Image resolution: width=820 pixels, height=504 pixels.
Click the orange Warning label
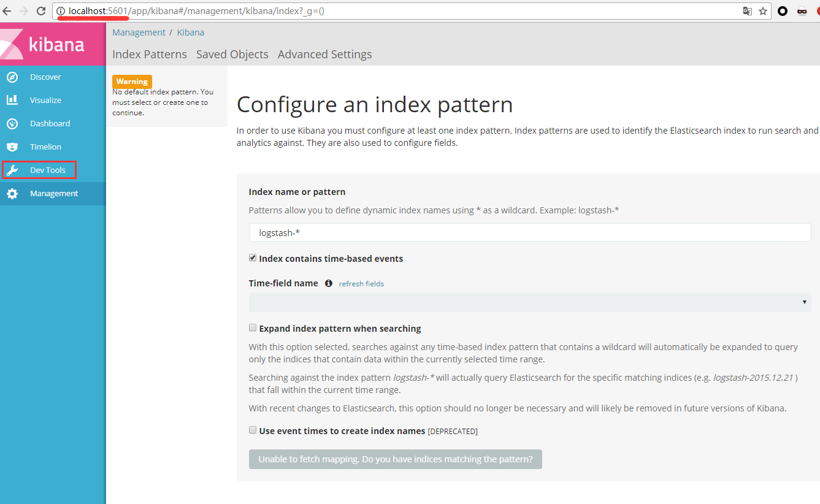click(x=132, y=82)
